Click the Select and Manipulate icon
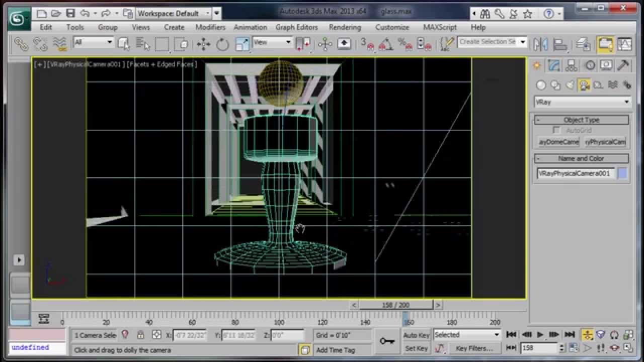This screenshot has width=644, height=362. [x=325, y=45]
